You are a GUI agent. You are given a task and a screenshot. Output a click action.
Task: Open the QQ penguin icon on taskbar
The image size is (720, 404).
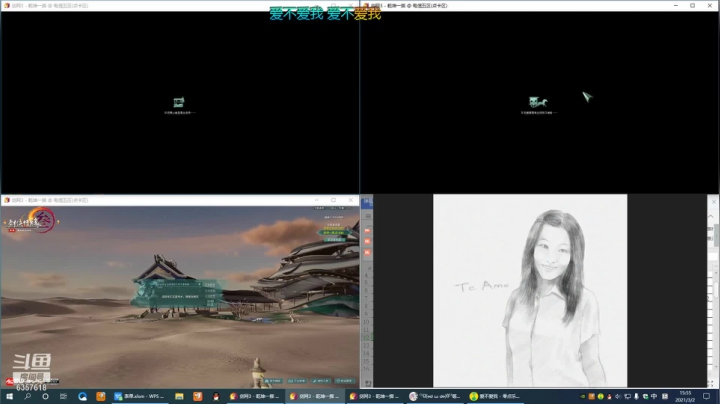(x=216, y=396)
